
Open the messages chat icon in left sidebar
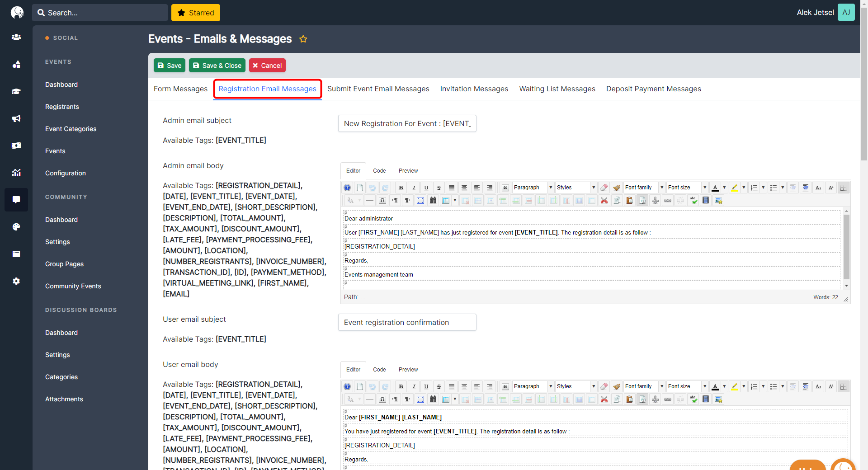click(x=16, y=200)
